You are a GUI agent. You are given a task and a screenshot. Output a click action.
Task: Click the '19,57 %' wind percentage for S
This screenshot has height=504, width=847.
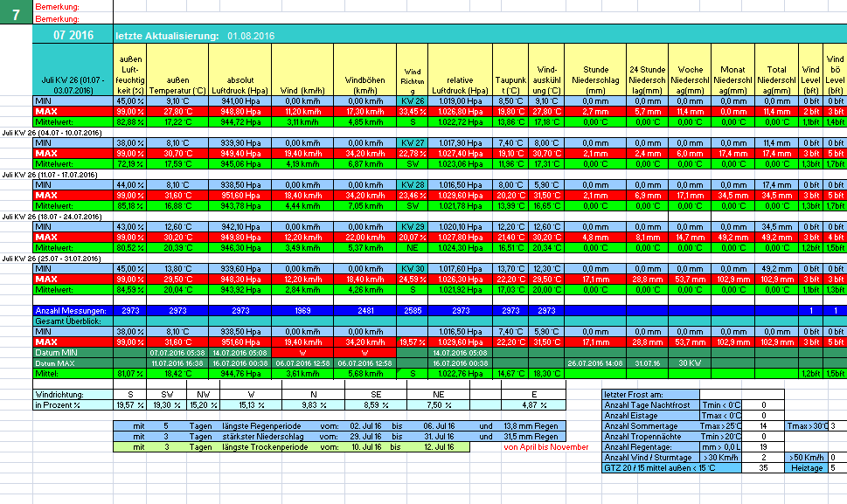[x=130, y=405]
